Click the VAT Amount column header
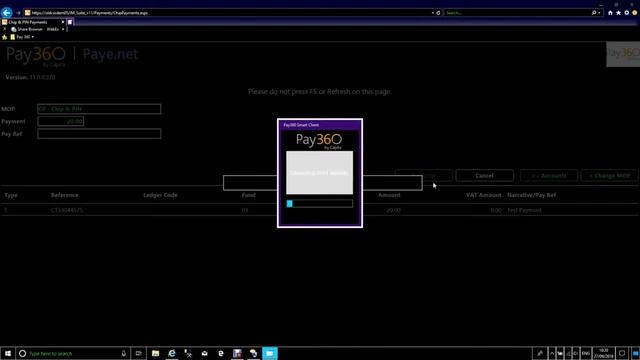The image size is (640, 360). click(484, 195)
